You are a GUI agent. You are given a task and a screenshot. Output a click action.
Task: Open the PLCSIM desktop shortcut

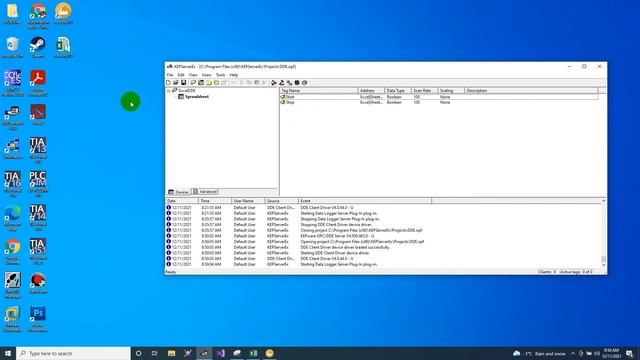pyautogui.click(x=38, y=184)
